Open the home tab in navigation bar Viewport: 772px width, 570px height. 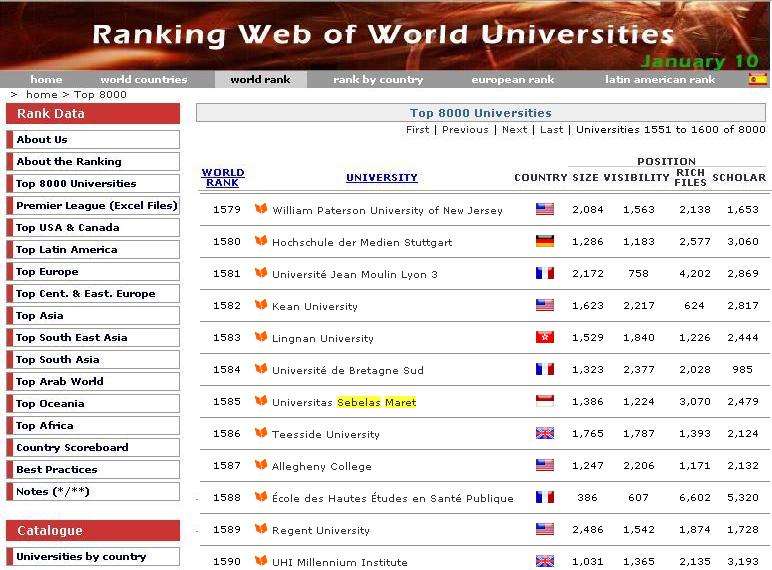pos(46,79)
